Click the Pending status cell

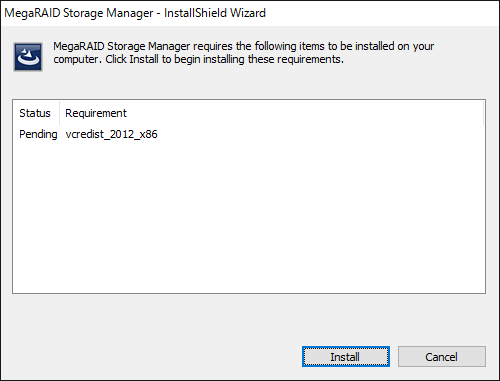tap(38, 134)
